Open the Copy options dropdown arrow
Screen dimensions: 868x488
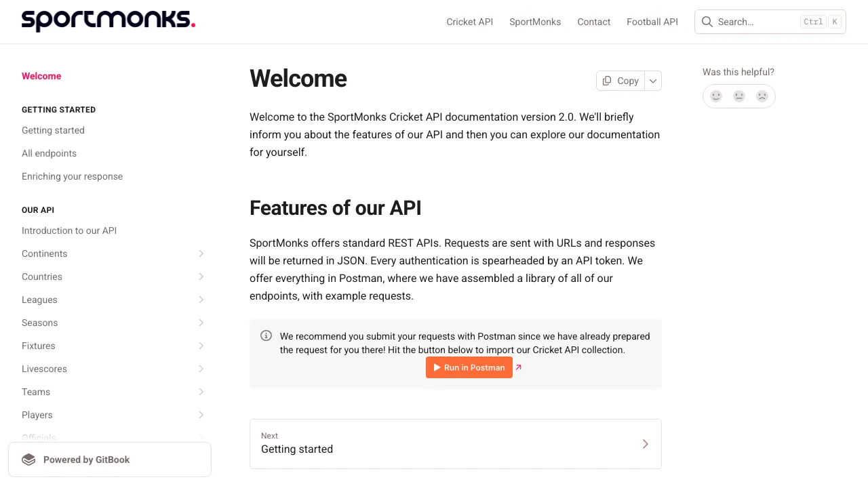click(653, 81)
